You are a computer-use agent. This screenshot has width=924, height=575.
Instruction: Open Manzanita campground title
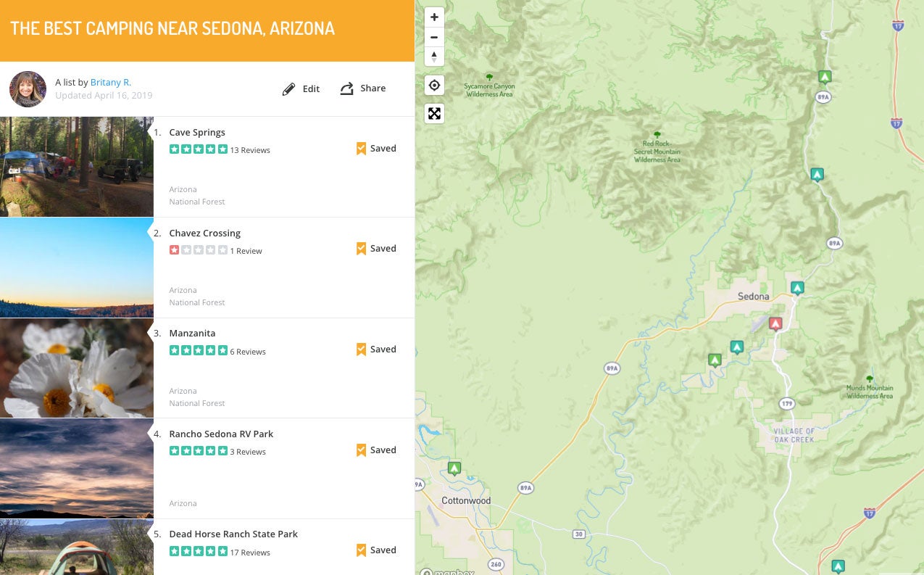coord(192,334)
